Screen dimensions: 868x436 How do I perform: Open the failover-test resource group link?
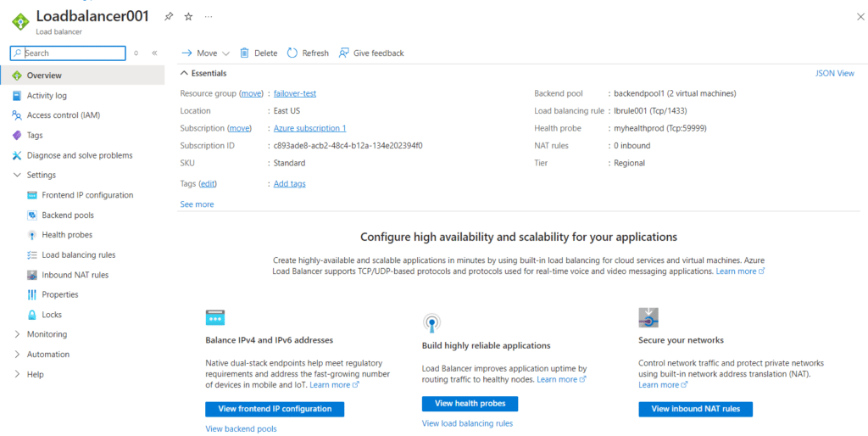tap(295, 93)
